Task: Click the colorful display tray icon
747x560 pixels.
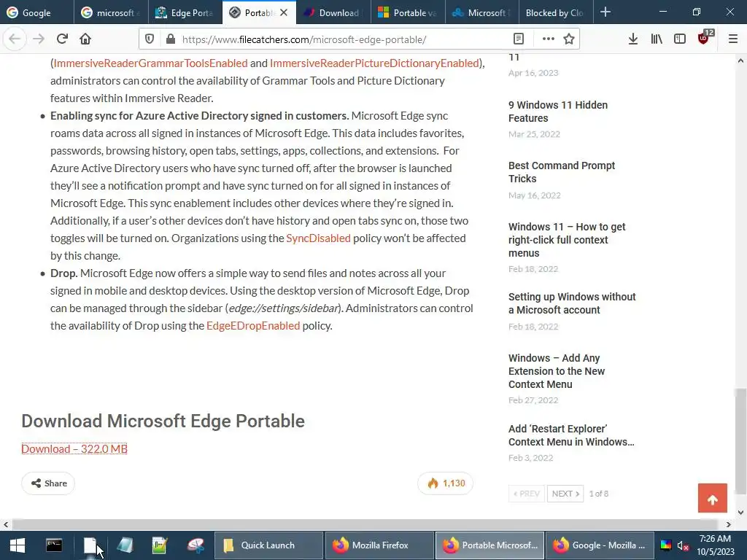Action: coord(666,545)
